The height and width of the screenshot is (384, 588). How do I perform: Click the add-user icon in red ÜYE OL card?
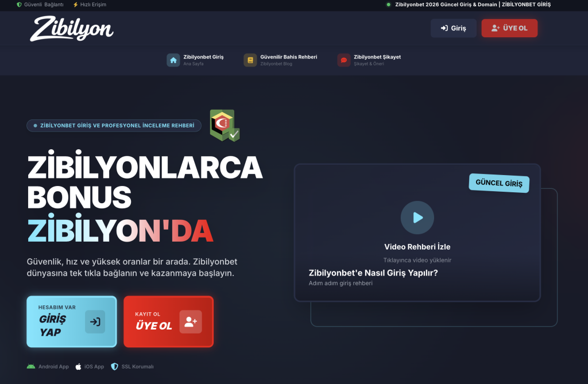coord(191,322)
